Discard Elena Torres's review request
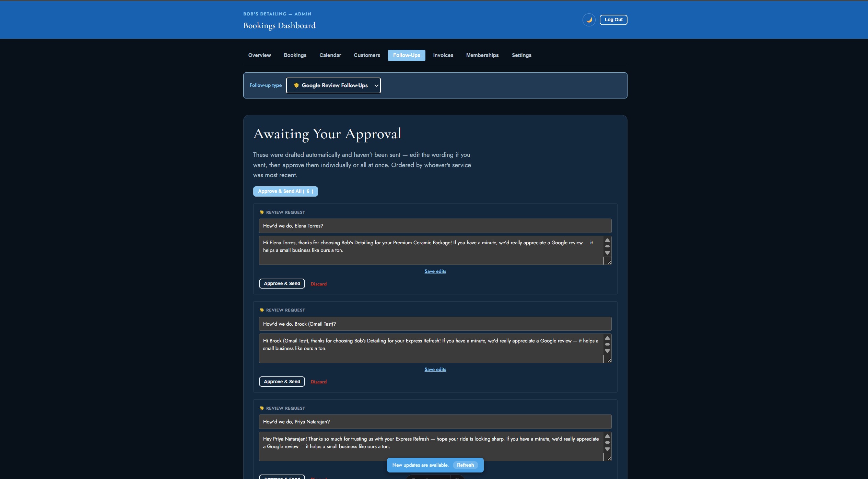The width and height of the screenshot is (868, 479). 319,284
